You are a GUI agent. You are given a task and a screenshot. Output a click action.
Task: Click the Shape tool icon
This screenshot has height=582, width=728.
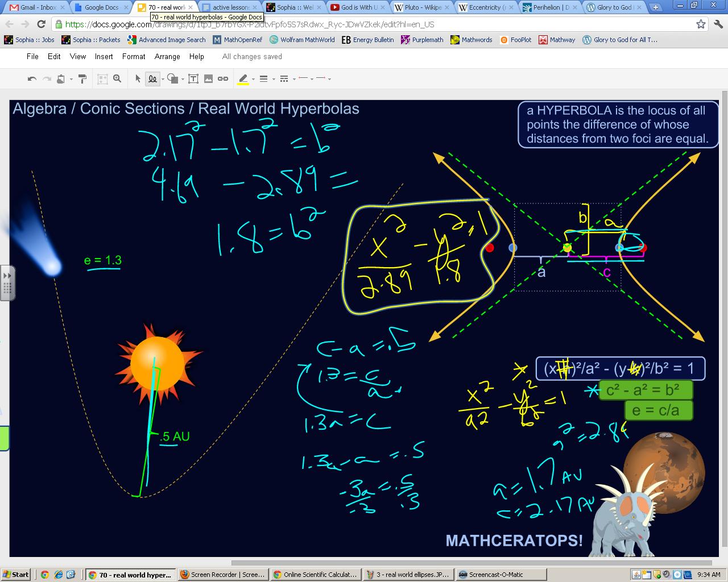(173, 79)
